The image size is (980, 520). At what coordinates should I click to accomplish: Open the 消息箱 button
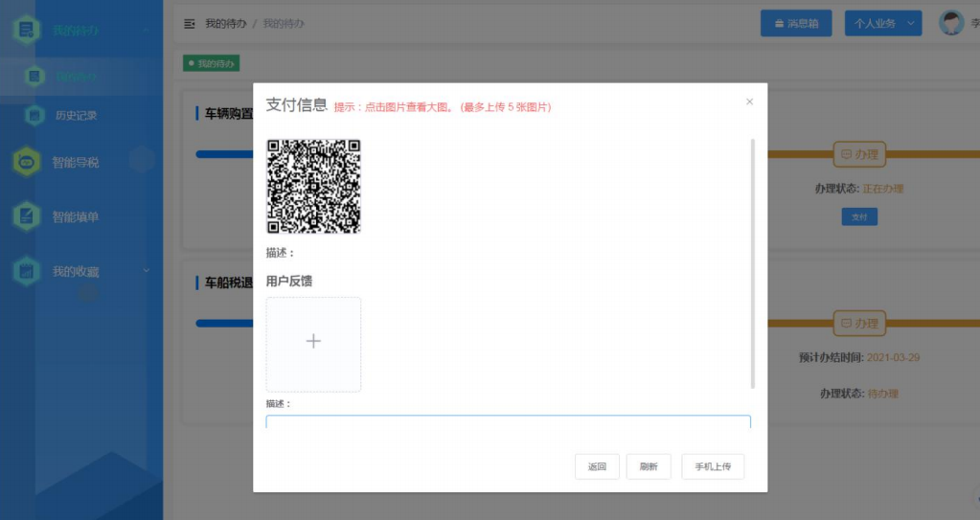796,23
